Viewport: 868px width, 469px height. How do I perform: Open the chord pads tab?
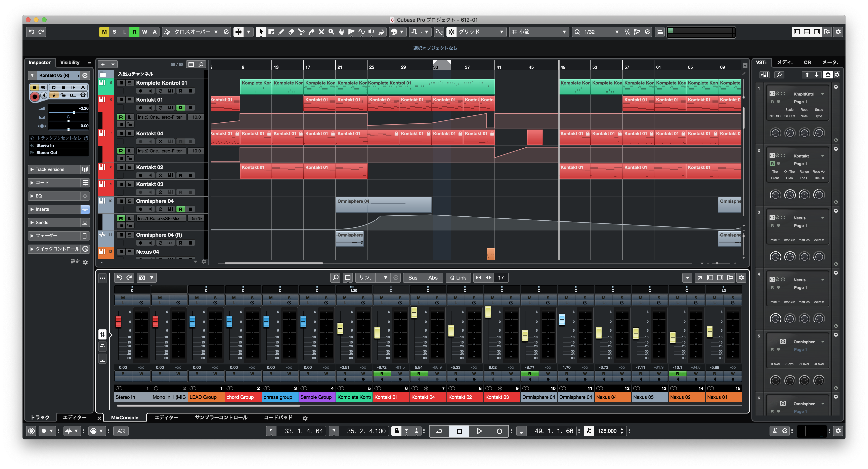point(278,417)
